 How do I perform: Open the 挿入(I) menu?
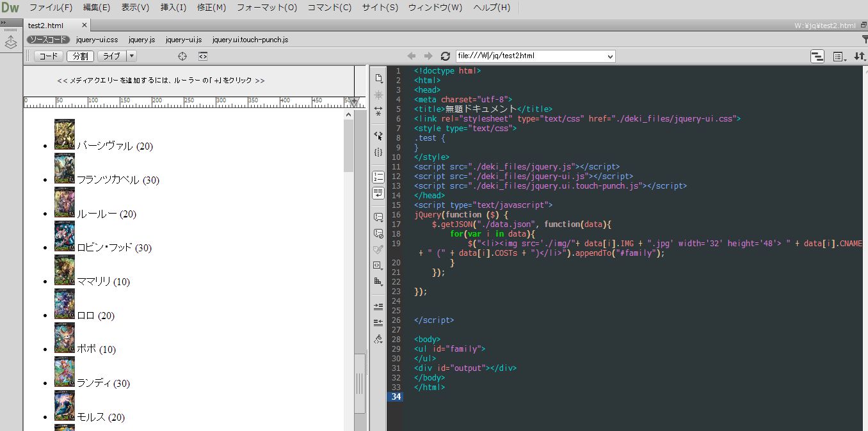[x=173, y=8]
